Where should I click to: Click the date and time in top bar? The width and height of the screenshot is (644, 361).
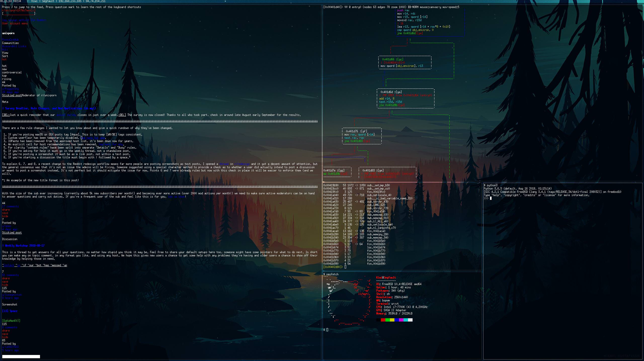(11, 1)
